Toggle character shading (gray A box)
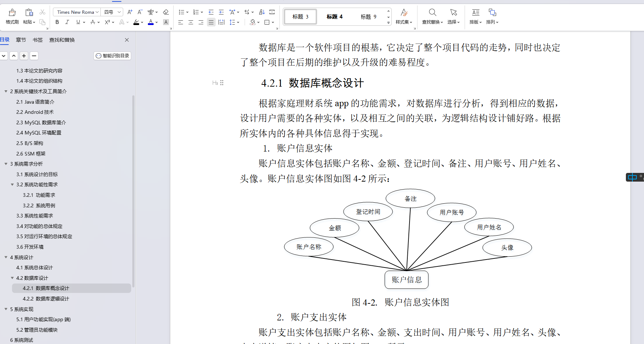644x344 pixels. 166,22
